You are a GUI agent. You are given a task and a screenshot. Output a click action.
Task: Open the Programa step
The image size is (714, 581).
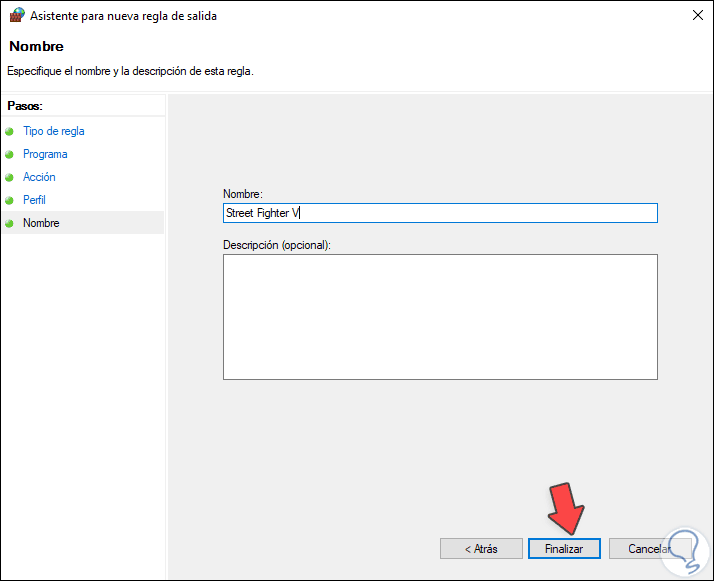point(45,154)
